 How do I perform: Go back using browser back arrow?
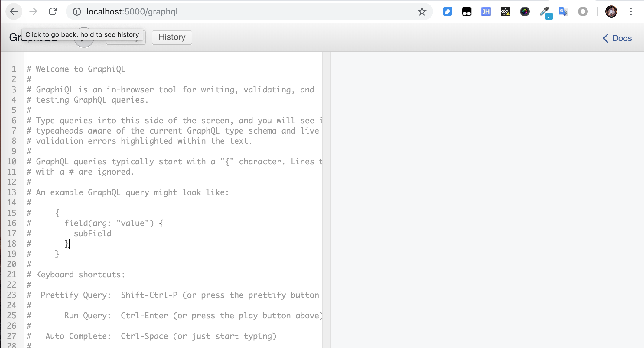(x=14, y=12)
